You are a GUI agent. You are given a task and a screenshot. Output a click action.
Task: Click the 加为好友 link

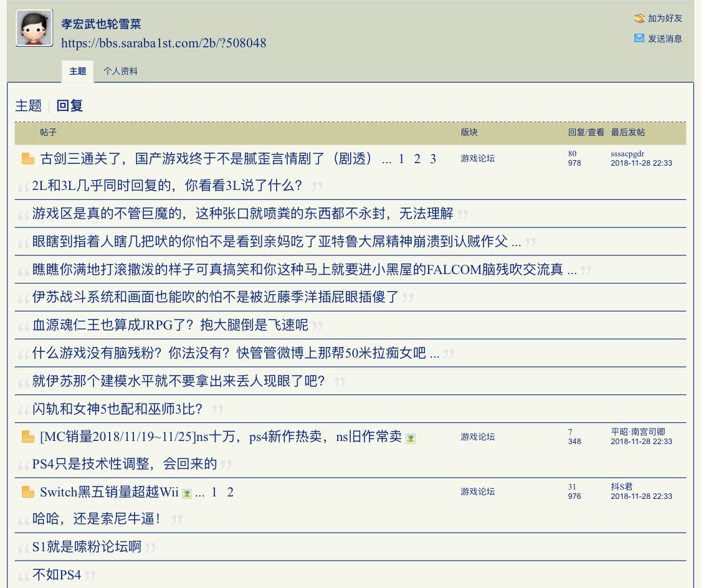pyautogui.click(x=665, y=18)
